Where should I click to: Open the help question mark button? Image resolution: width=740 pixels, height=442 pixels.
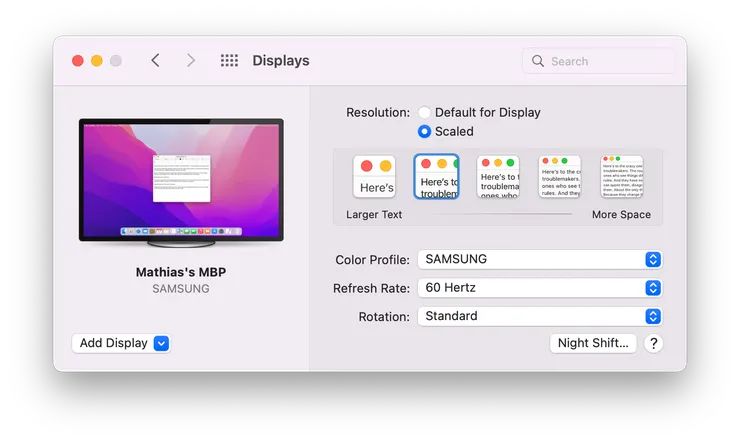click(653, 343)
